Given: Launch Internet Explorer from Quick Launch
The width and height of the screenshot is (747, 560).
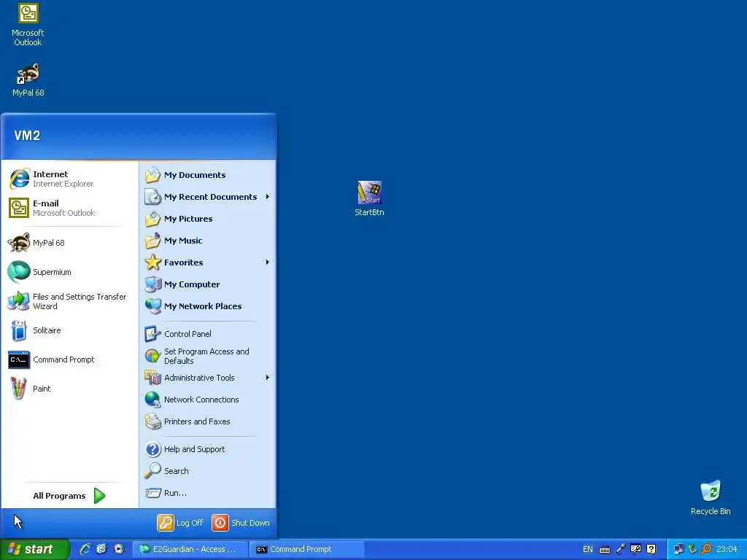Looking at the screenshot, I should pyautogui.click(x=85, y=549).
